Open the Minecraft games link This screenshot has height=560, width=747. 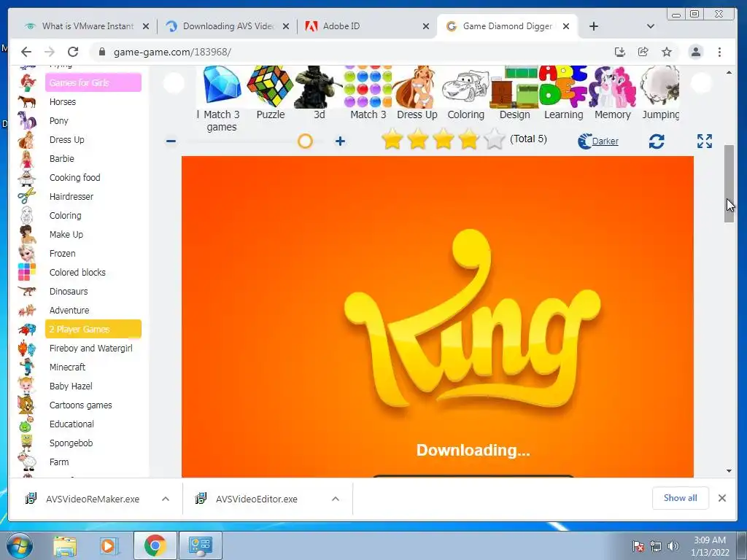coord(67,367)
